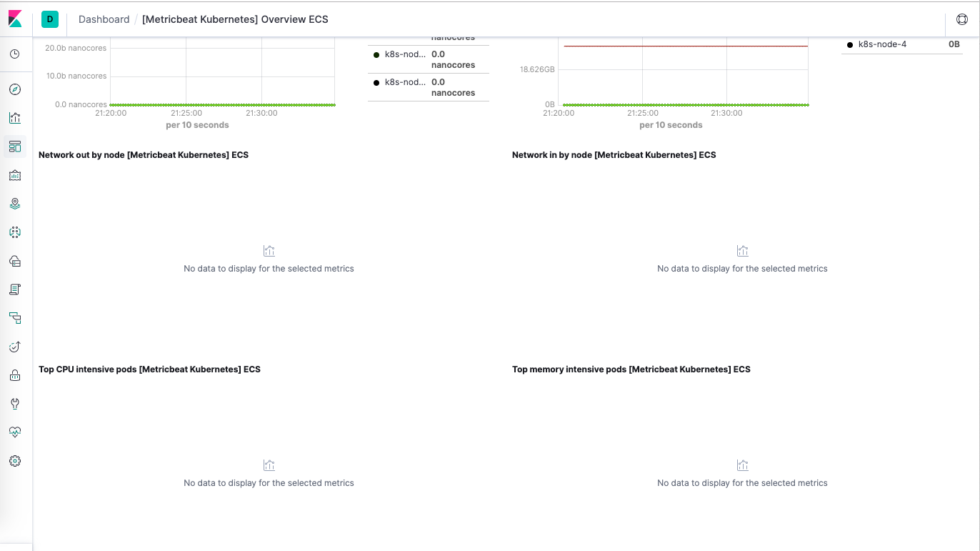Screen dimensions: 980x551
Task: Click Top memory intensive pods panel title
Action: coord(631,369)
